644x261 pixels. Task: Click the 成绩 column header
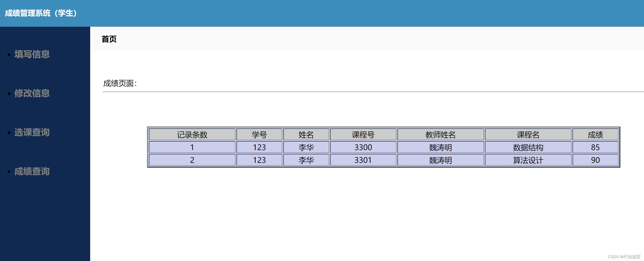595,135
